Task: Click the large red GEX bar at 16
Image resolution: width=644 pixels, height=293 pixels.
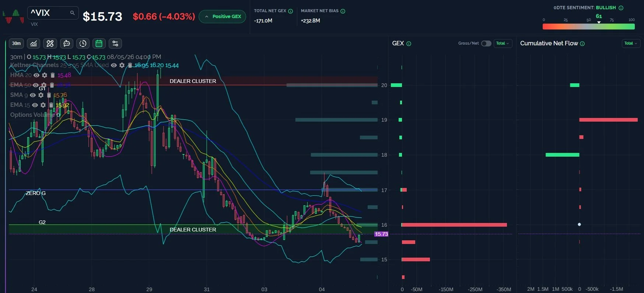Action: (x=454, y=225)
